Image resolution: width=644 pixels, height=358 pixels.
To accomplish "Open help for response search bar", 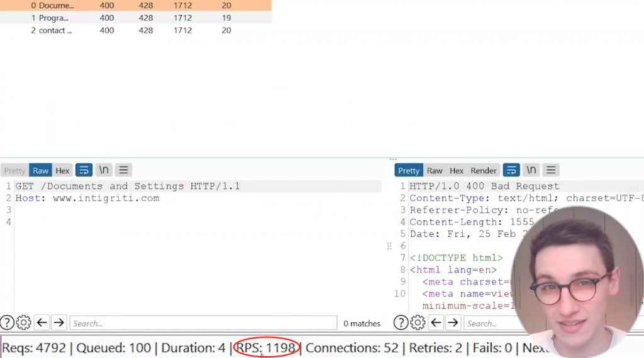I will (x=401, y=323).
